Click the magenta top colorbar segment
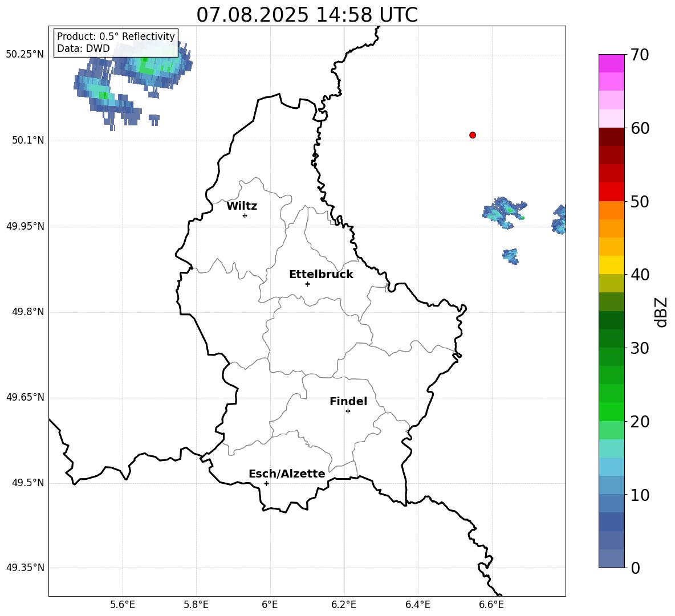The image size is (675, 616). pyautogui.click(x=611, y=63)
